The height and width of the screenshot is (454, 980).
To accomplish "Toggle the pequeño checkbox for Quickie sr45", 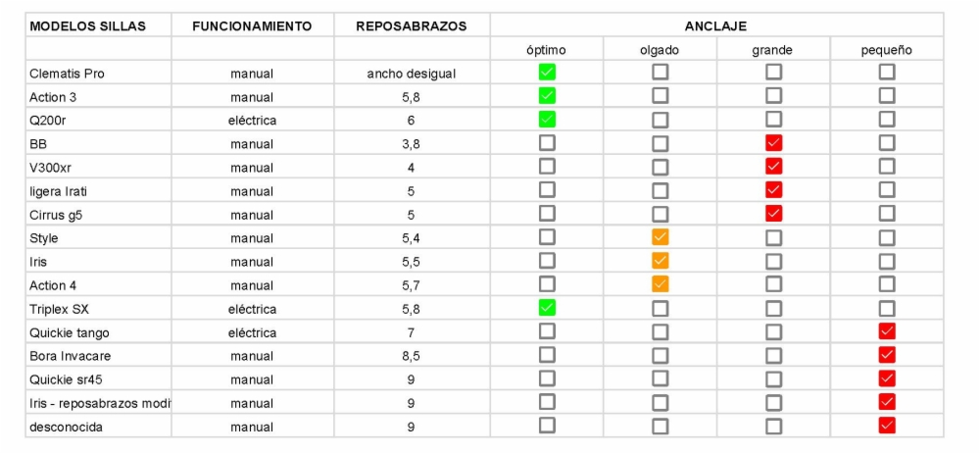I will pyautogui.click(x=887, y=378).
